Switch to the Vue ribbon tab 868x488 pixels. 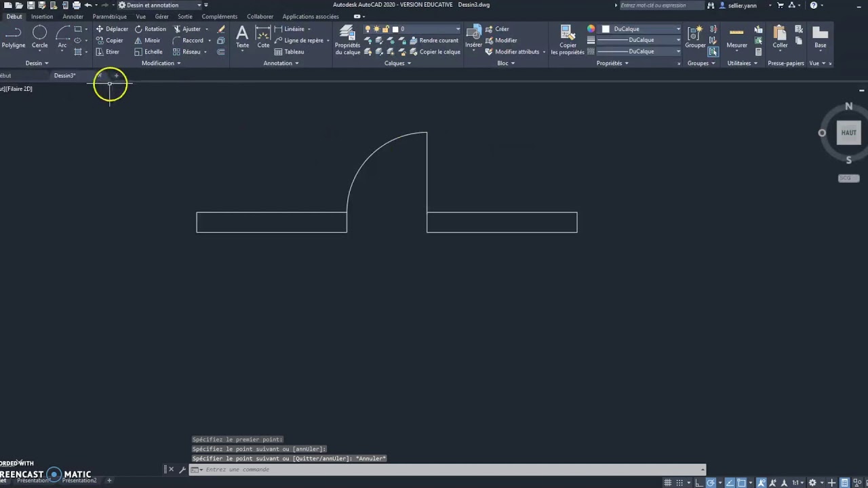pos(140,16)
